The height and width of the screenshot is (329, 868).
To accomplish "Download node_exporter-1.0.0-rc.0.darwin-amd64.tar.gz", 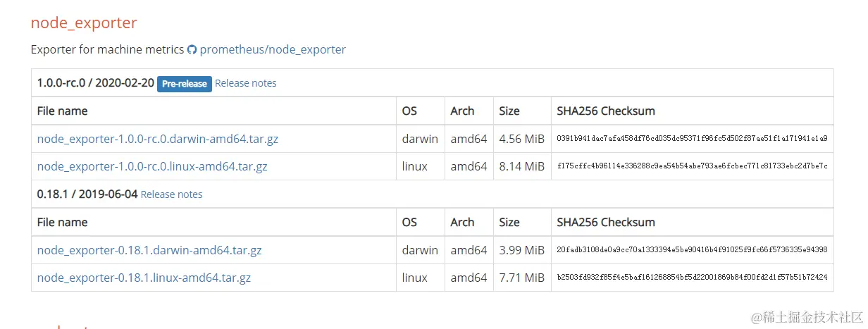I will pyautogui.click(x=158, y=139).
